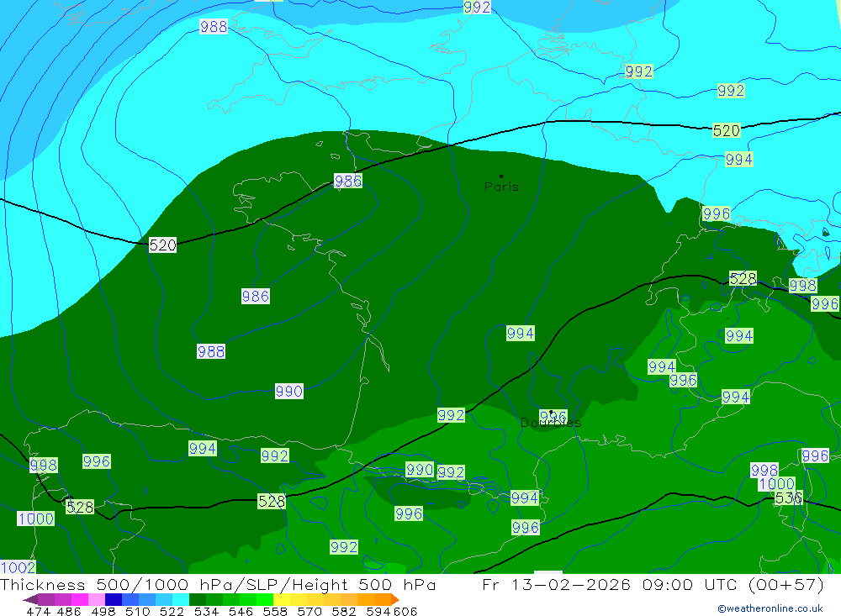Viewport: 841px width, 616px height.
Task: Click the Paris city label
Action: coord(501,187)
